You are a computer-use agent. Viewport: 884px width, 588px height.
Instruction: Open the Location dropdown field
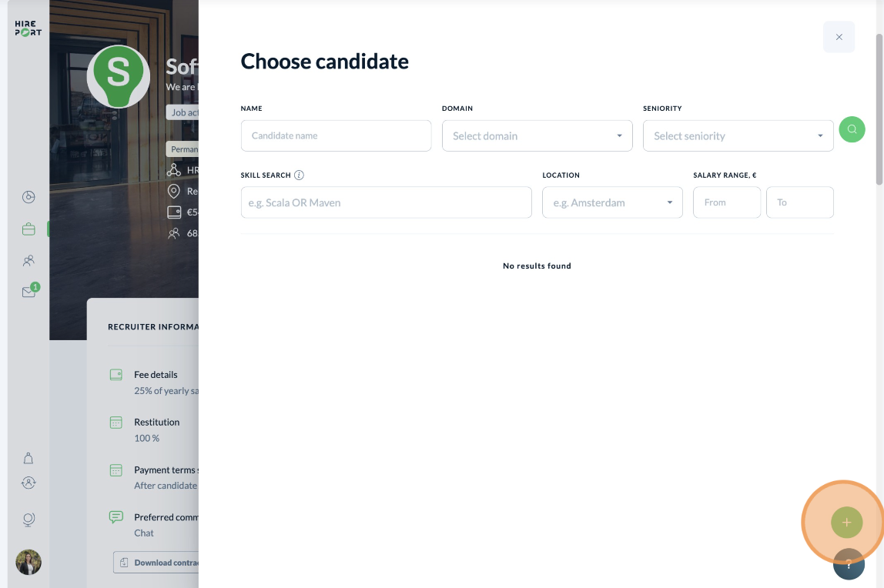click(x=612, y=202)
